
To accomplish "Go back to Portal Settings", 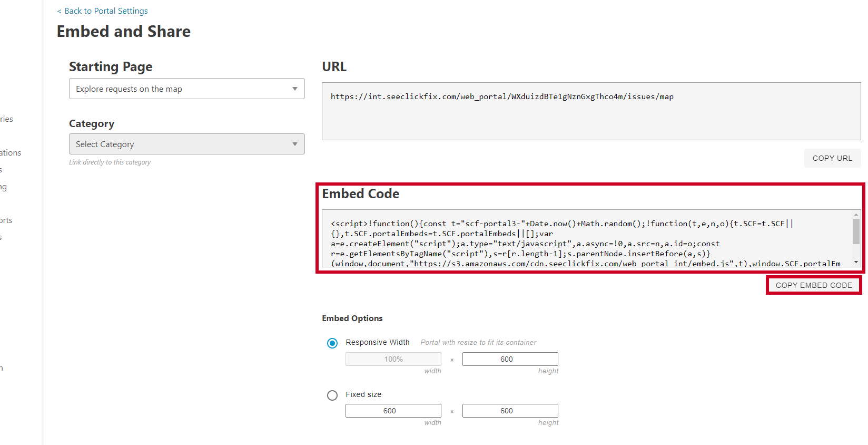I will [102, 11].
